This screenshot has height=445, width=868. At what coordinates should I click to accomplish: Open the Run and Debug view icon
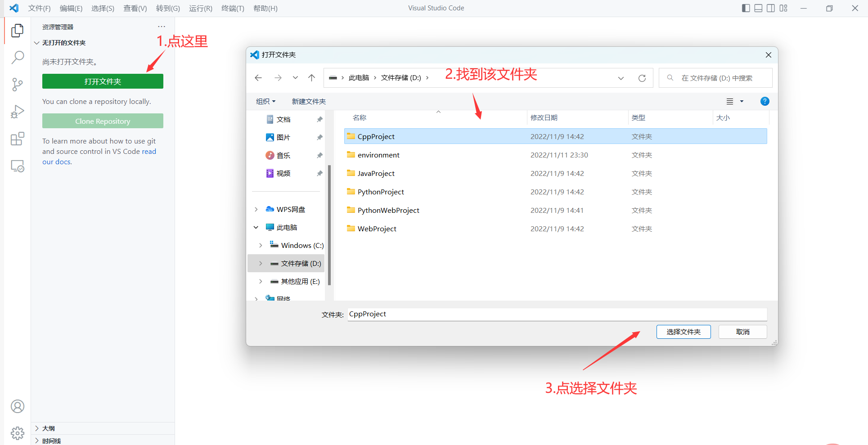[17, 111]
